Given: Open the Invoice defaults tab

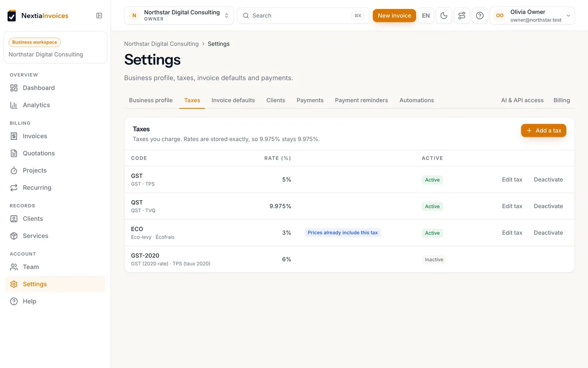Looking at the screenshot, I should [x=233, y=100].
